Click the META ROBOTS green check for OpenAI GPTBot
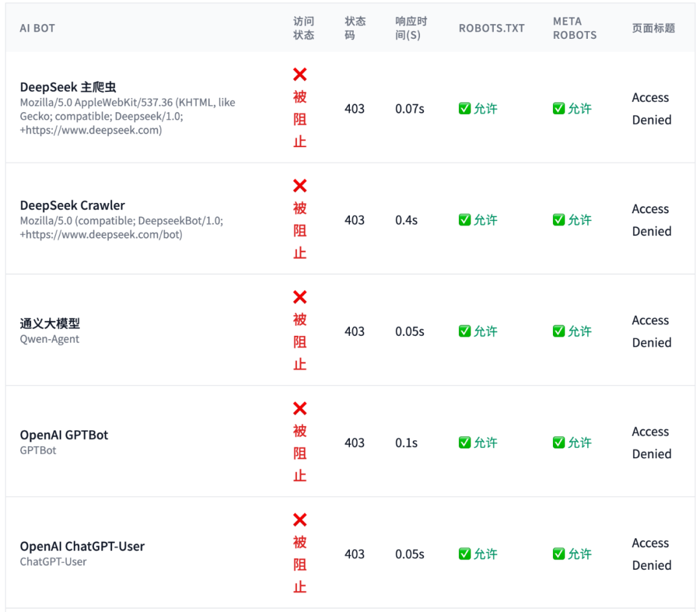 559,443
